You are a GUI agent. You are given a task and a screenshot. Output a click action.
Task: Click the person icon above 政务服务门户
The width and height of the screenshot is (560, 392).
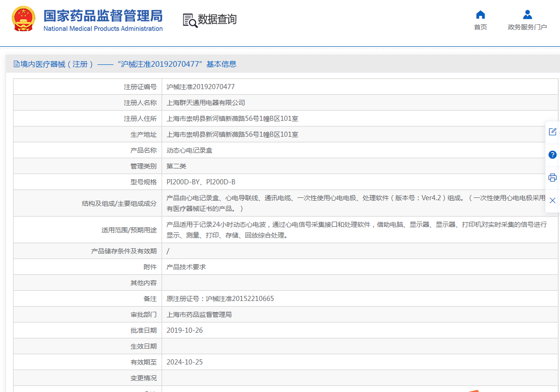(527, 14)
